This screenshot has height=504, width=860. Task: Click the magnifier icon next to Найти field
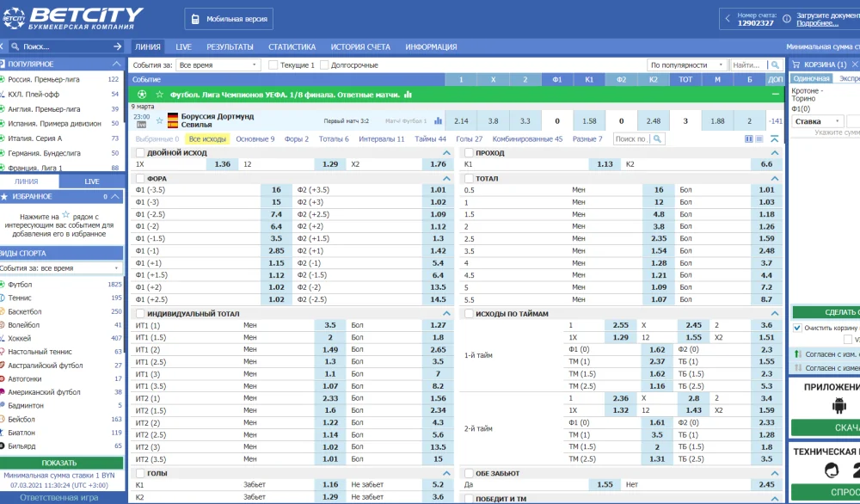[775, 65]
